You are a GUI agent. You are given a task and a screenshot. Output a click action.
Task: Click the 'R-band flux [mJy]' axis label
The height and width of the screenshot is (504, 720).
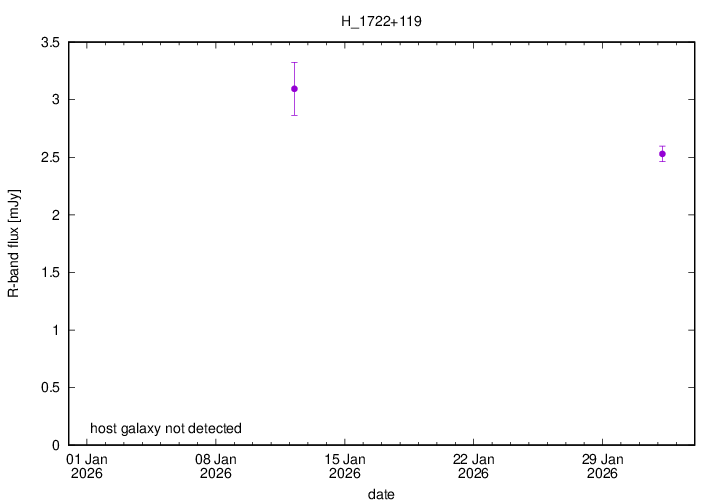pyautogui.click(x=14, y=243)
